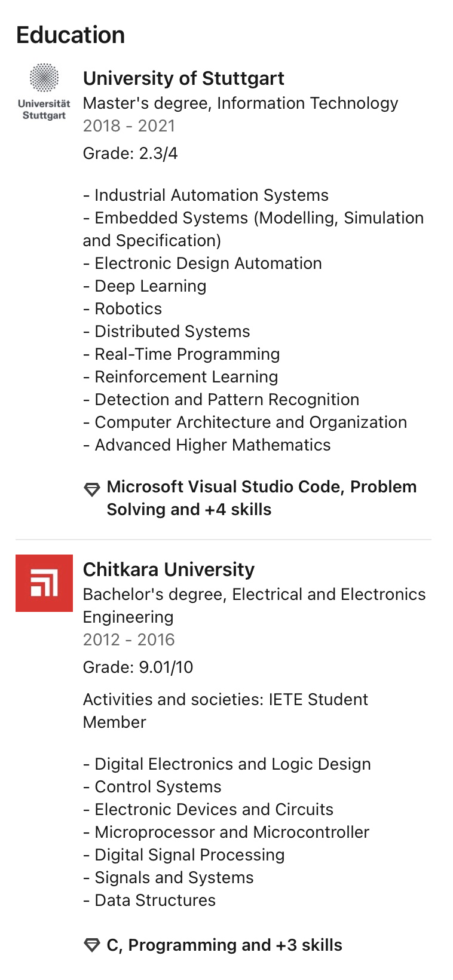Click the Grade: 2.3/4 text
The width and height of the screenshot is (453, 980).
point(130,154)
